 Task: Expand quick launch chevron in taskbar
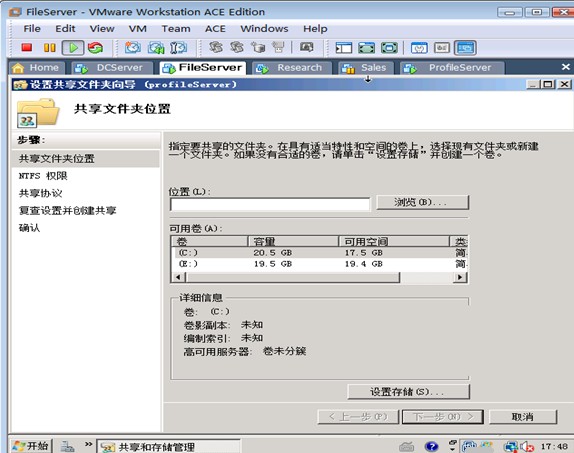88,444
